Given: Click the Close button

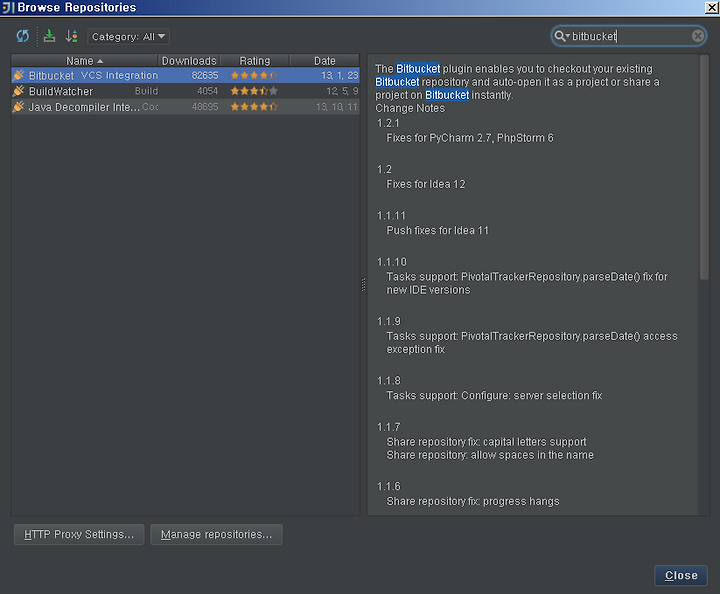Looking at the screenshot, I should [x=681, y=575].
